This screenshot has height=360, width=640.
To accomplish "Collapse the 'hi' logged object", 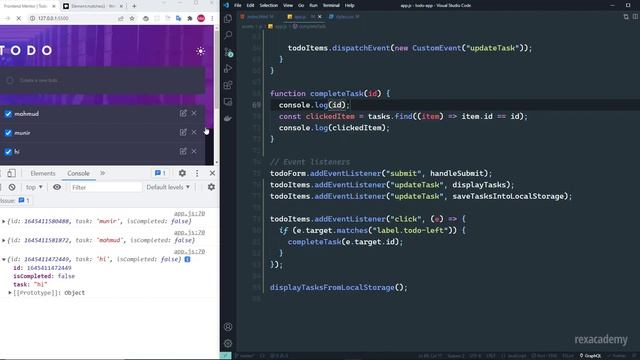I will [4, 259].
